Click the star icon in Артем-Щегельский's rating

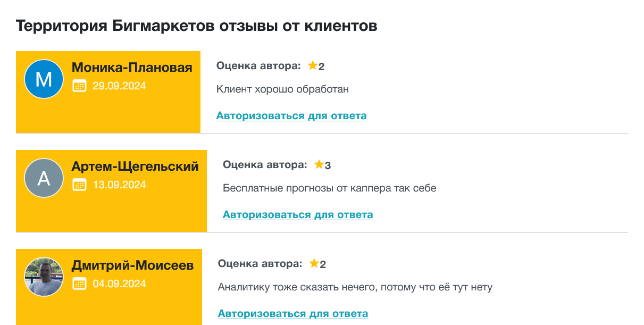319,164
